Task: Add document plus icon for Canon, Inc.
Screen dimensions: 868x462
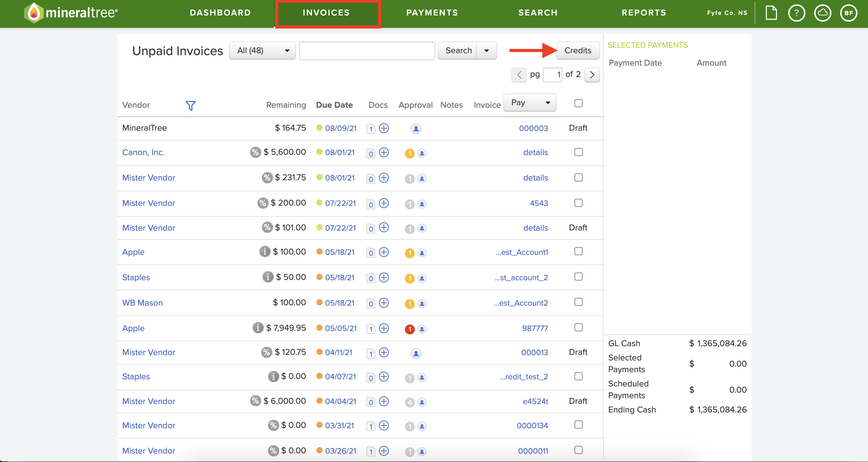Action: coord(384,152)
